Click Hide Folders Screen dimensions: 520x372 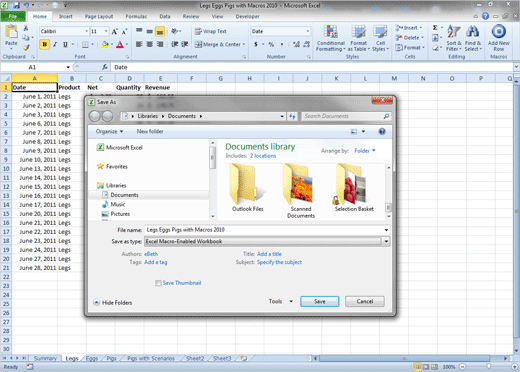pos(113,303)
